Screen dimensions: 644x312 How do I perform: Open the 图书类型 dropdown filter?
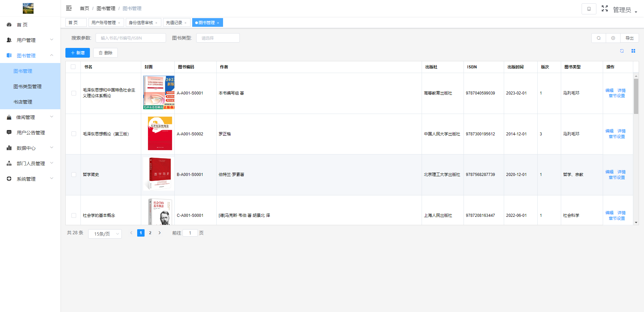pyautogui.click(x=218, y=38)
